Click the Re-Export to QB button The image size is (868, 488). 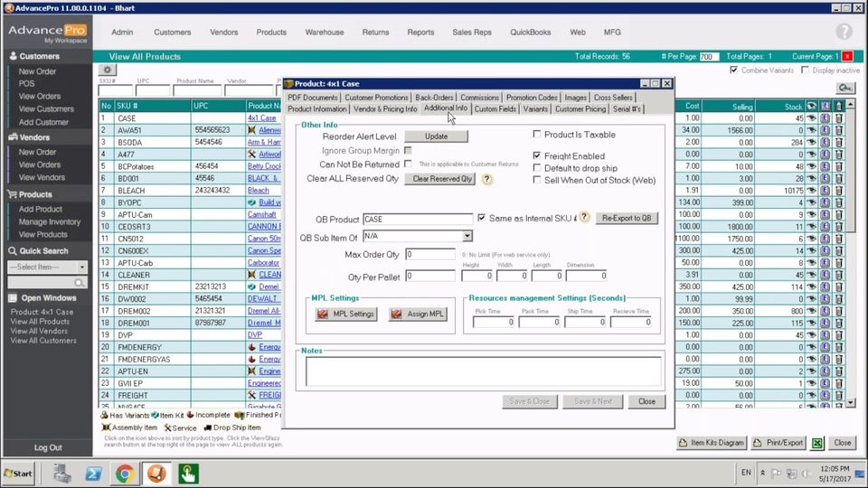click(x=627, y=218)
